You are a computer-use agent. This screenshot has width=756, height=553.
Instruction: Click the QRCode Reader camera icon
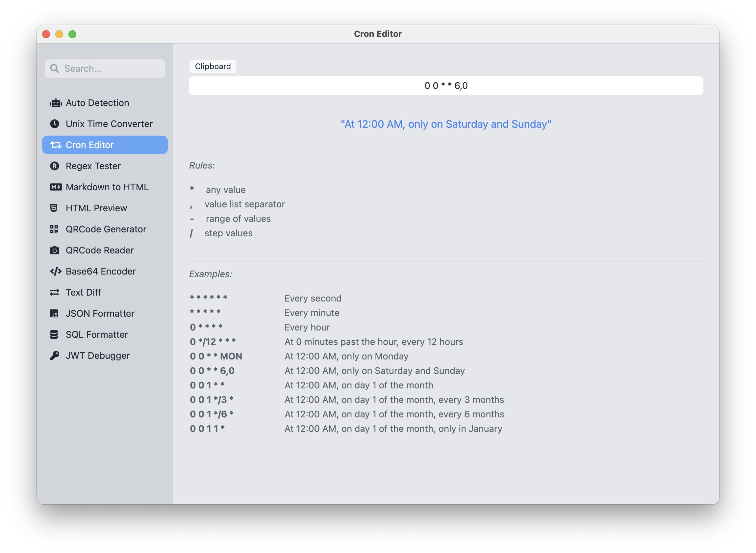click(x=55, y=250)
